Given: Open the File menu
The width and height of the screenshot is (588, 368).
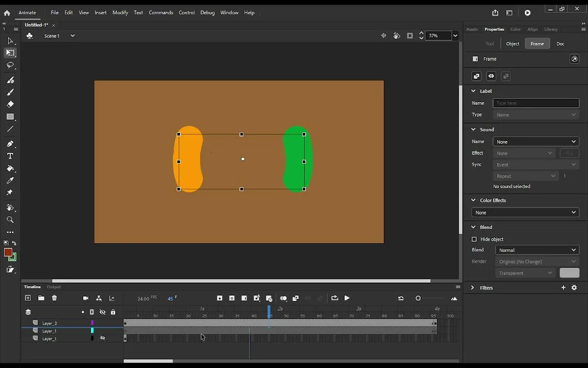Looking at the screenshot, I should [55, 12].
